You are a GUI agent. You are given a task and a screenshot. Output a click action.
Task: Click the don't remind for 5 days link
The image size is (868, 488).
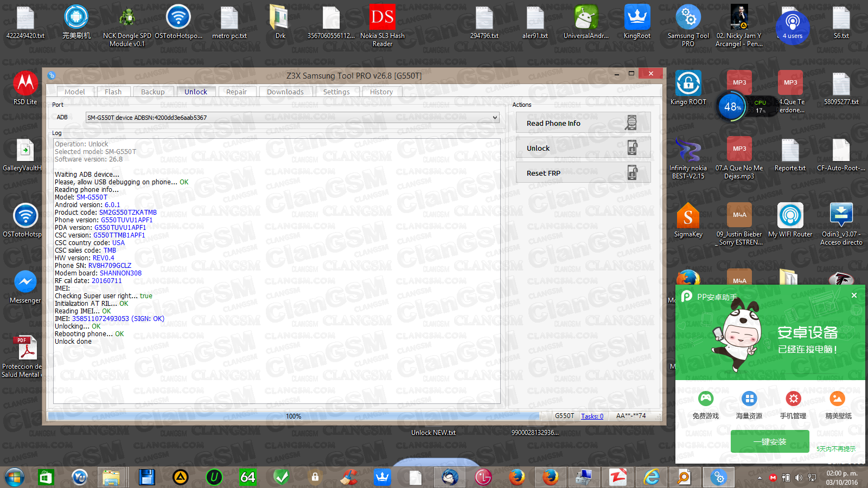[x=836, y=449]
